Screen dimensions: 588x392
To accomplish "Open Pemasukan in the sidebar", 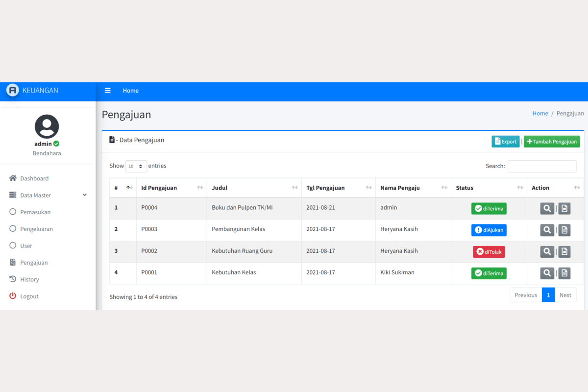I will (x=35, y=212).
